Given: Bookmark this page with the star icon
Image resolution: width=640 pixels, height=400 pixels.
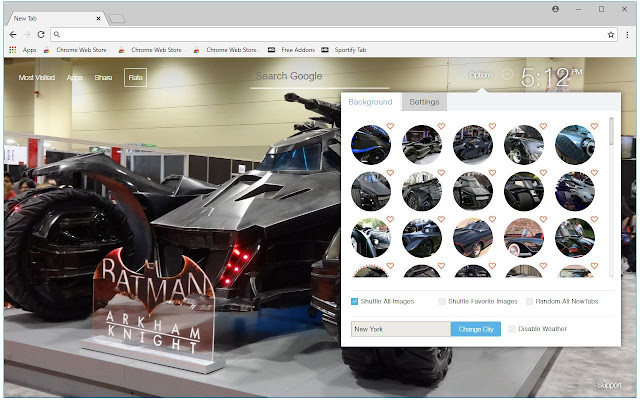Looking at the screenshot, I should point(611,35).
